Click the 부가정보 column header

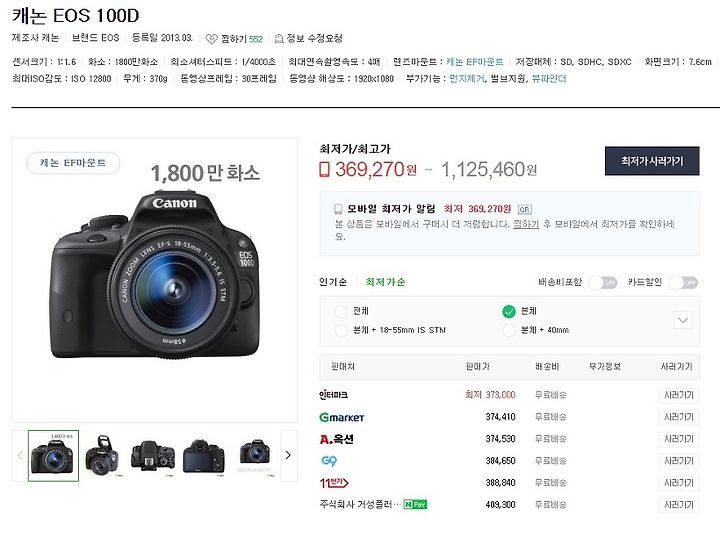click(x=605, y=367)
